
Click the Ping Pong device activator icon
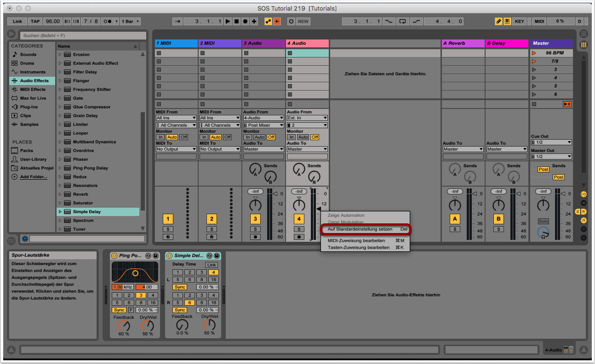pos(114,256)
